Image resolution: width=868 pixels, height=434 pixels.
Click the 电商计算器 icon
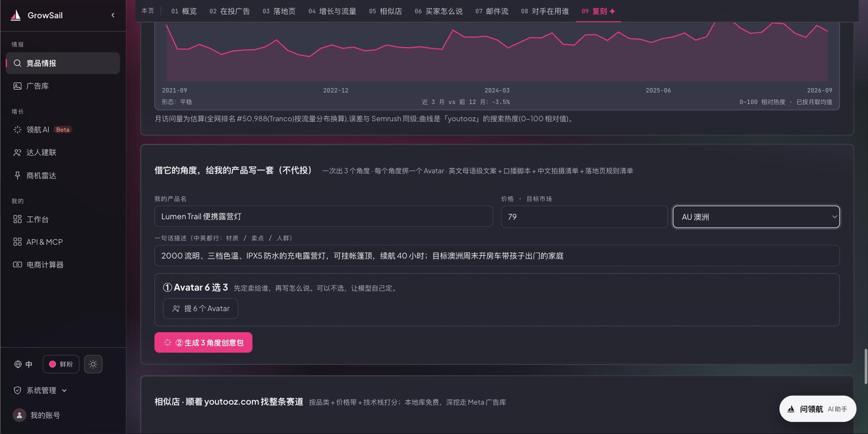(x=18, y=265)
